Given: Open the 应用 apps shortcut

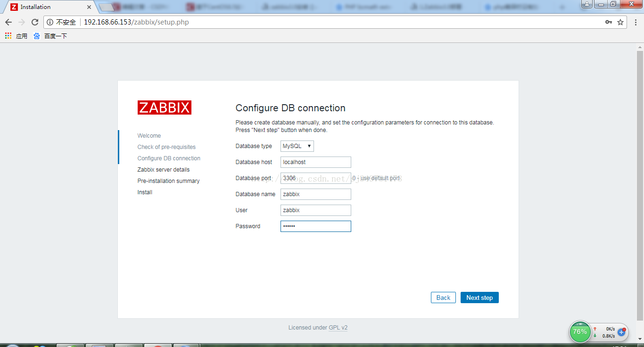Looking at the screenshot, I should click(16, 36).
